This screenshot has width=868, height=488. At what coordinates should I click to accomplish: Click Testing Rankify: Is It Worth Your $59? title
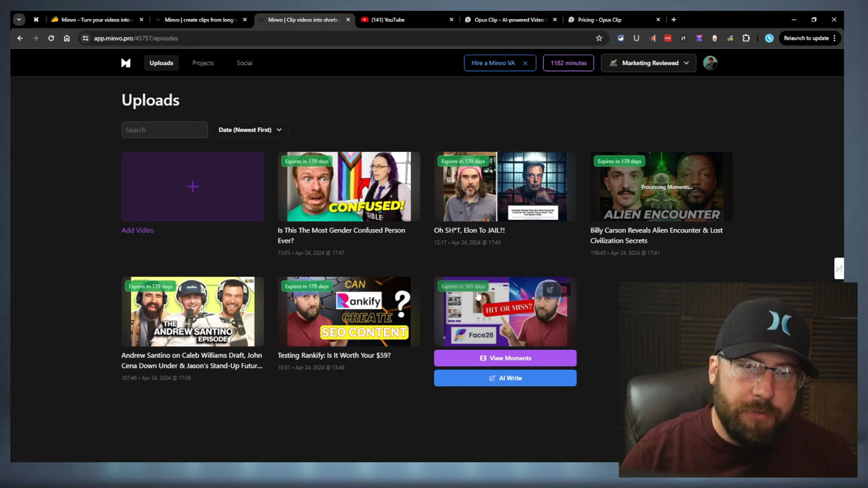pyautogui.click(x=334, y=355)
